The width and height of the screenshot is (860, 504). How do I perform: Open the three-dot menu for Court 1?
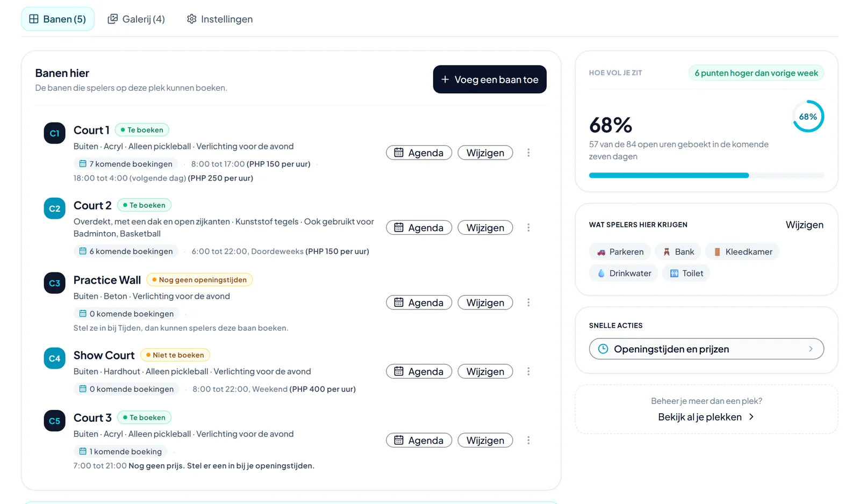[528, 153]
